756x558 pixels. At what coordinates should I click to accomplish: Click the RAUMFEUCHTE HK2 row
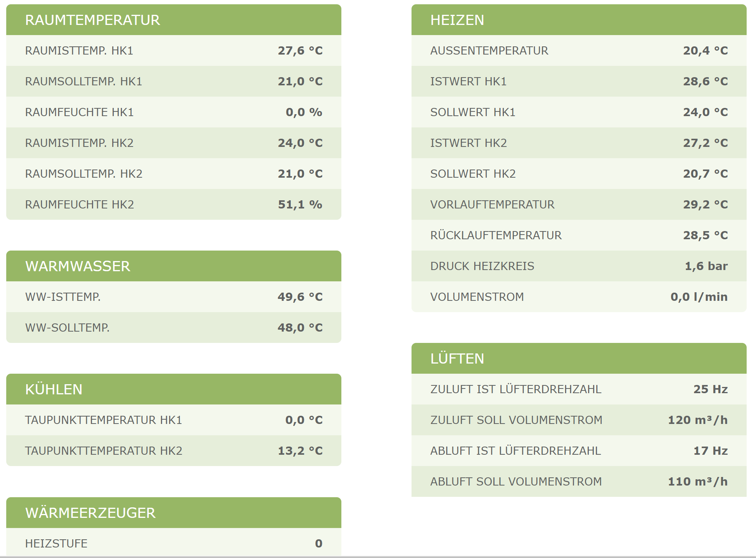pos(174,205)
